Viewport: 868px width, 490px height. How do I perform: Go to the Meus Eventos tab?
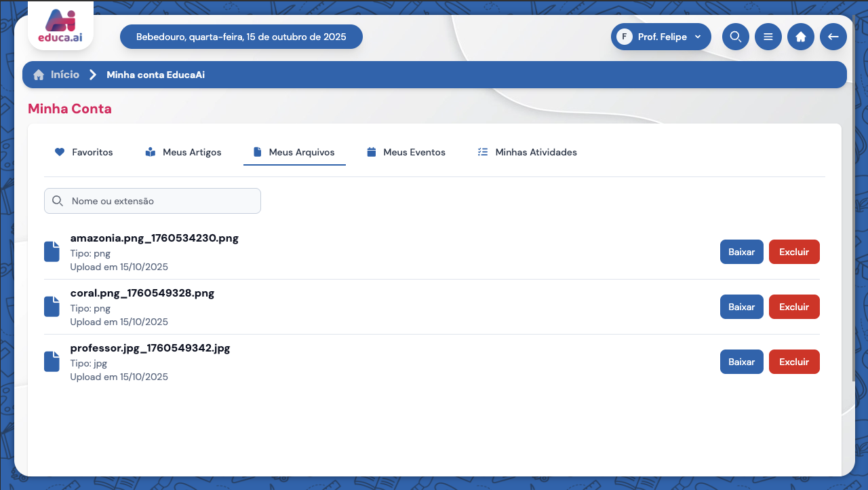coord(406,152)
